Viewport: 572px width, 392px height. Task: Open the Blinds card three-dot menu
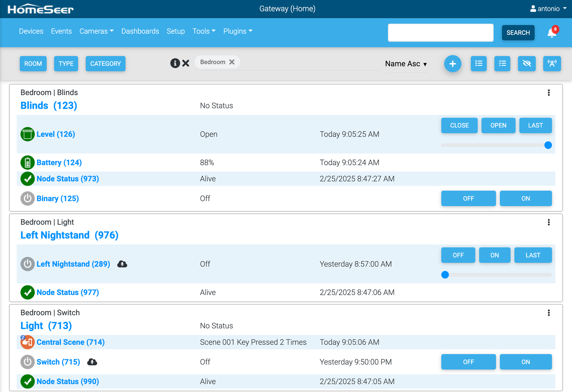549,93
